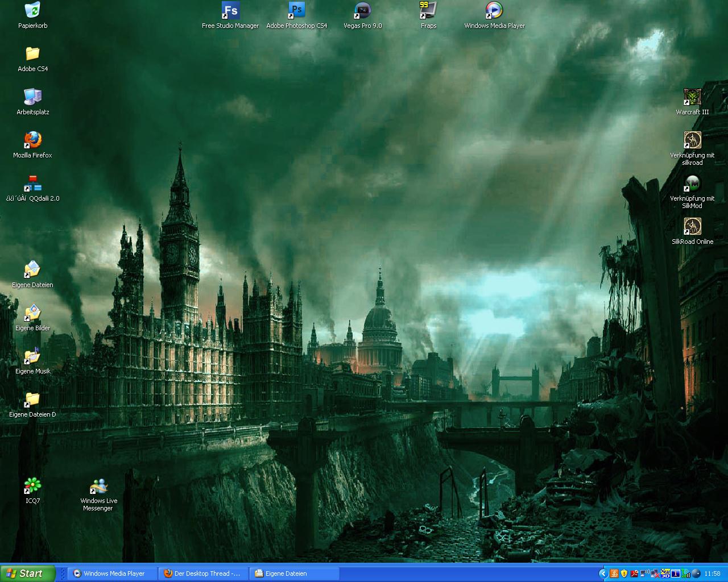Click the Java update tray icon
The image size is (728, 582).
pyautogui.click(x=614, y=573)
